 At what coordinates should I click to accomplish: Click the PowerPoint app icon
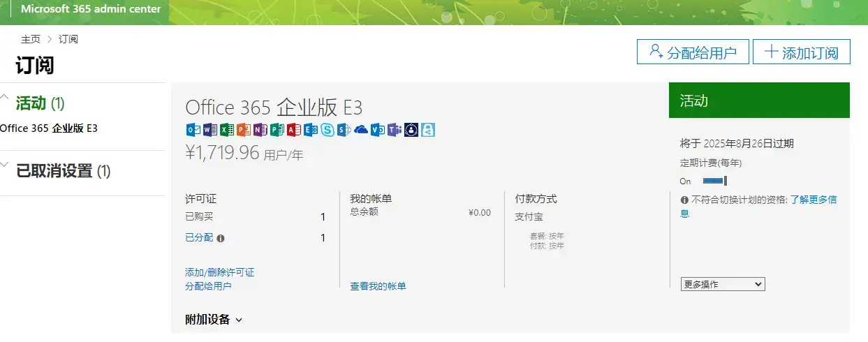pyautogui.click(x=244, y=130)
